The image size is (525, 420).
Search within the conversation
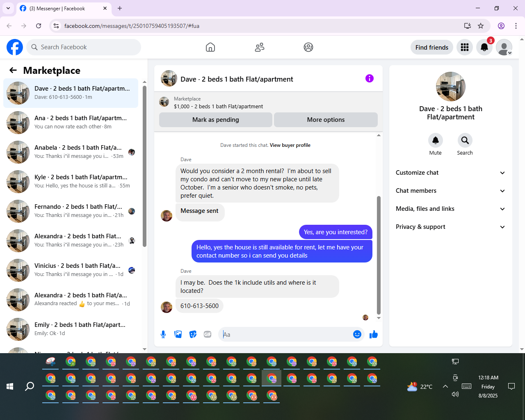click(465, 140)
